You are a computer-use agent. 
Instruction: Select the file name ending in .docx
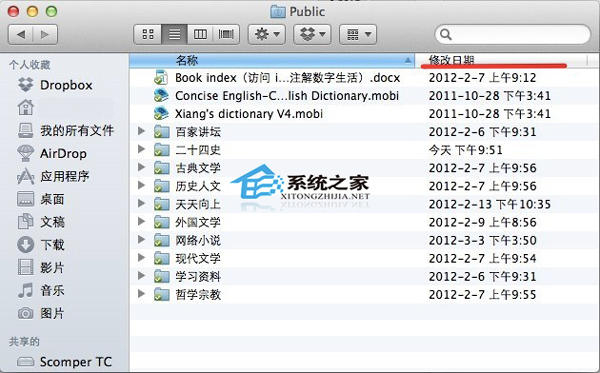coord(287,78)
